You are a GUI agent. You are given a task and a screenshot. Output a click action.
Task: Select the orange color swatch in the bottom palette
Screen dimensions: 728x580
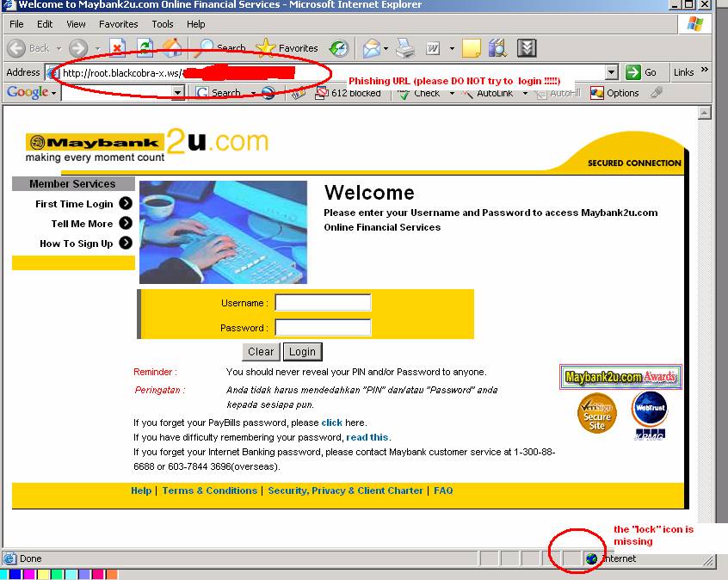(111, 575)
